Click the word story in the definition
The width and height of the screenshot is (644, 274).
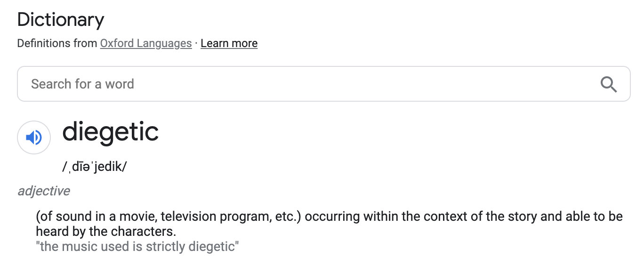521,217
